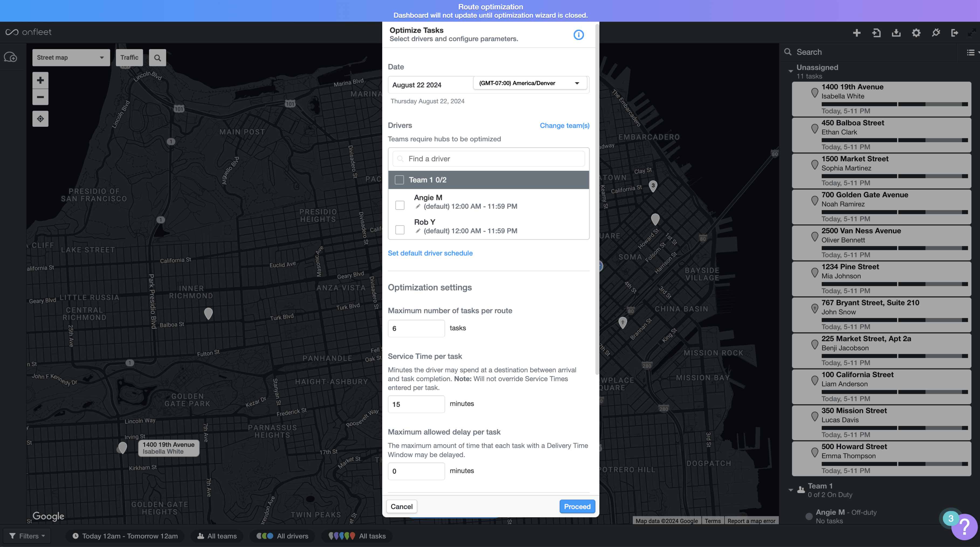Click the Proceed button
This screenshot has width=980, height=547.
click(x=577, y=506)
